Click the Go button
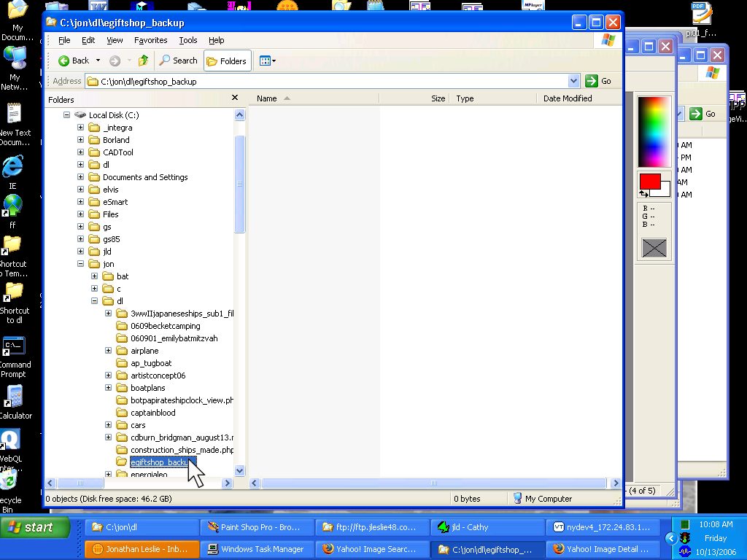Image resolution: width=747 pixels, height=560 pixels. pyautogui.click(x=599, y=82)
